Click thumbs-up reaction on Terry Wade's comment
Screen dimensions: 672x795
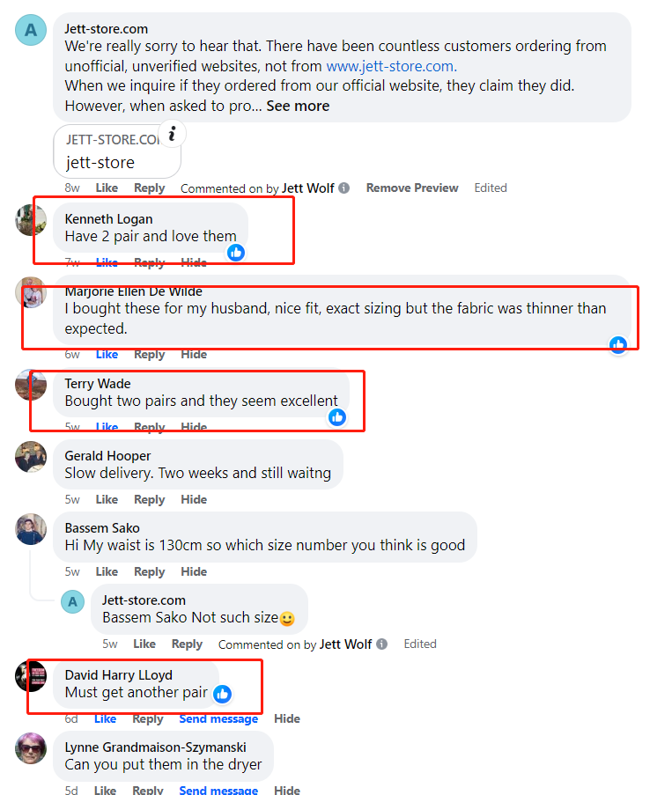coord(337,417)
